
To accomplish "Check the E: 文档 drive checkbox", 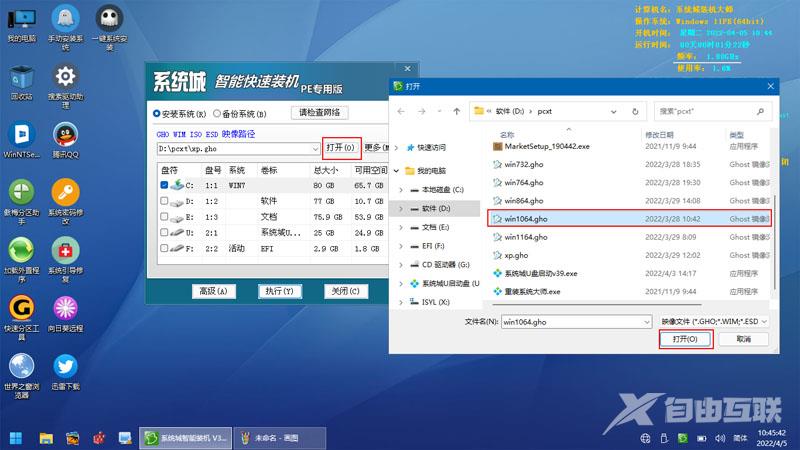I will pyautogui.click(x=164, y=216).
